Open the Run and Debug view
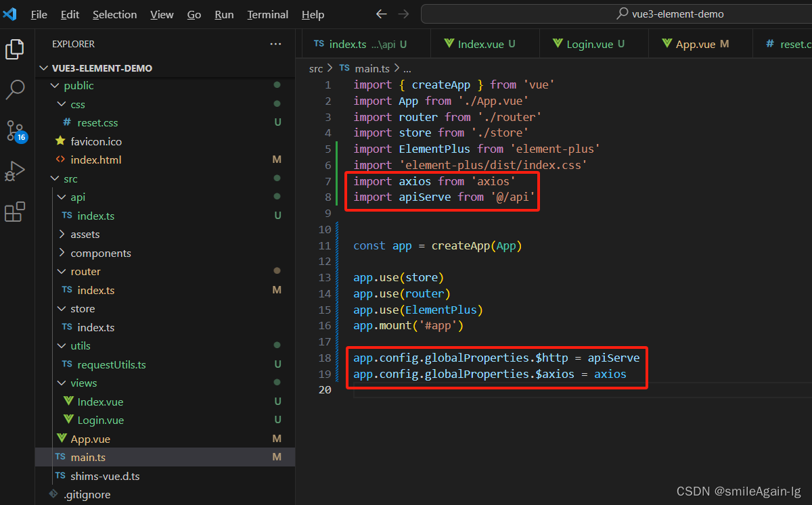 (x=15, y=171)
